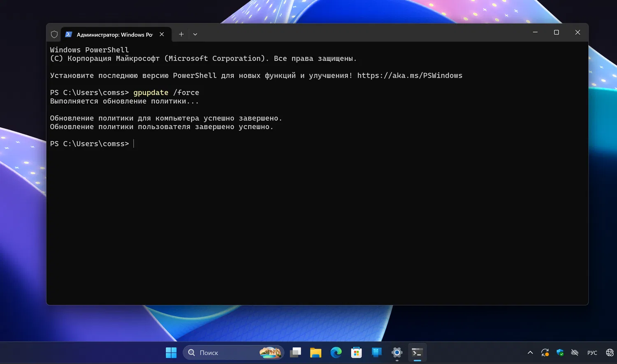Select the Администратор: Windows PowerShell tab

[111, 35]
